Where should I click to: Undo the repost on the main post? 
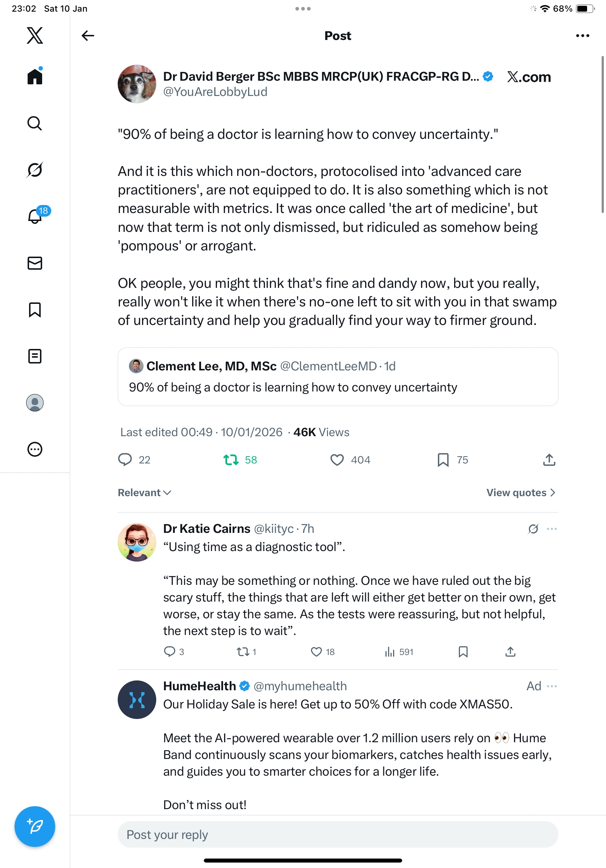click(231, 460)
